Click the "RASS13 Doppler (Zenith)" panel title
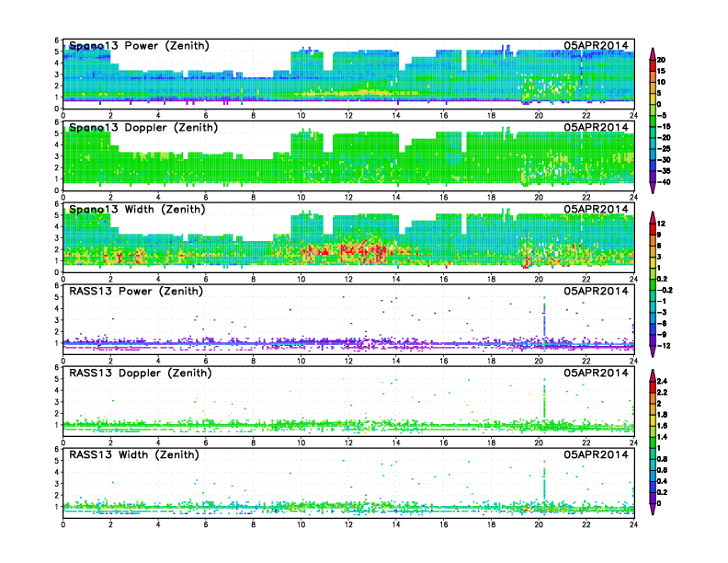This screenshot has height=563, width=728. click(141, 373)
